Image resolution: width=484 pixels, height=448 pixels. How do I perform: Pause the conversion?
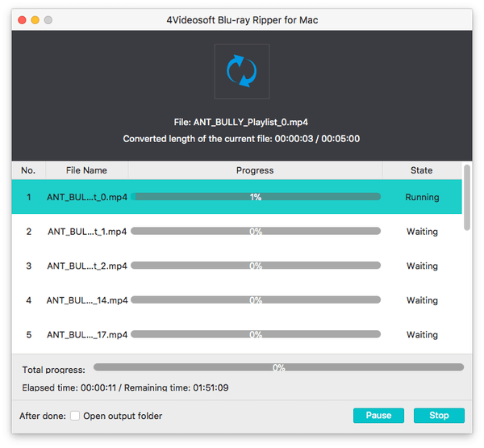(378, 415)
